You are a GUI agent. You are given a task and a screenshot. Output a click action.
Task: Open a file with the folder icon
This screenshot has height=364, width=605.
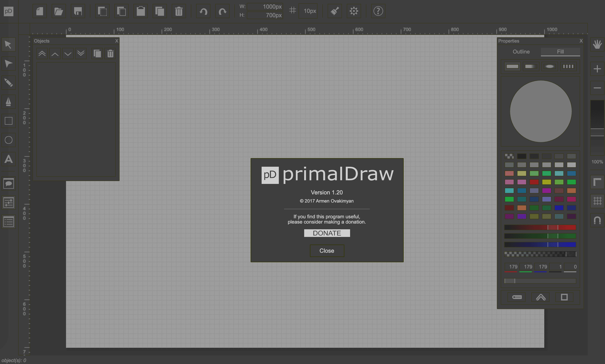coord(59,11)
